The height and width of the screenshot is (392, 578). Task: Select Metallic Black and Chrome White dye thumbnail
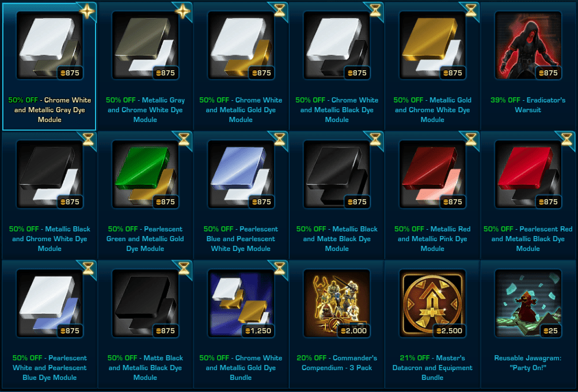coord(50,174)
